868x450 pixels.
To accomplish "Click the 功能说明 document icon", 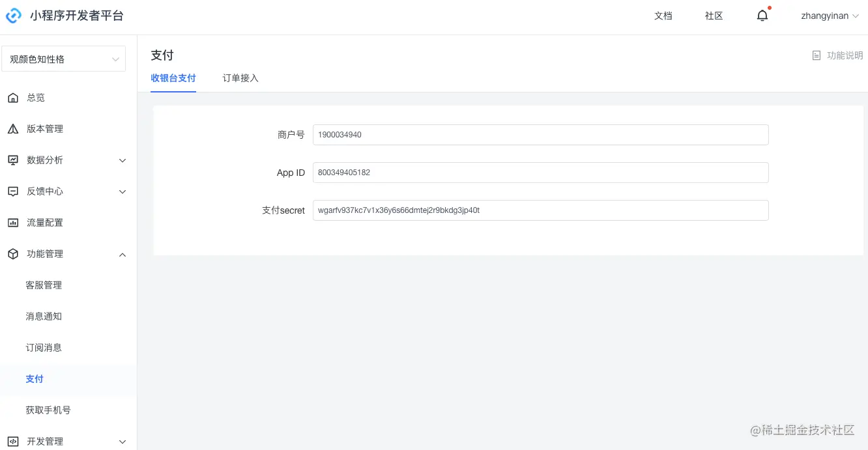I will pos(817,55).
